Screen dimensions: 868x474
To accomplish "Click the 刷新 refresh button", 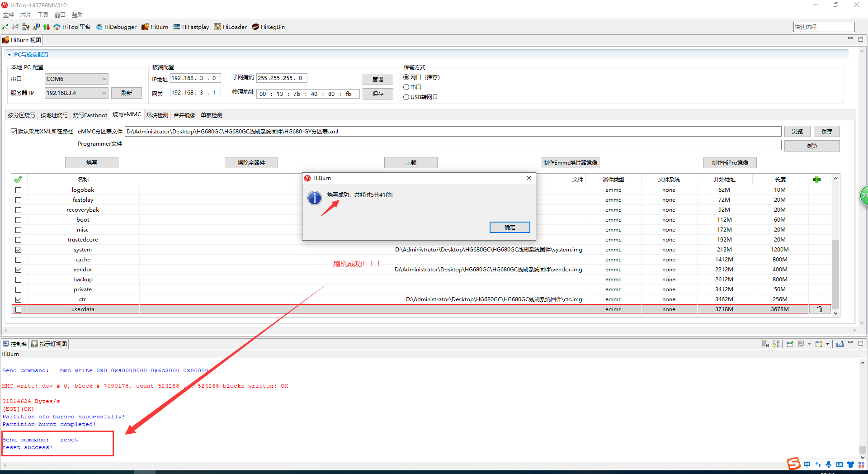I will coord(127,93).
